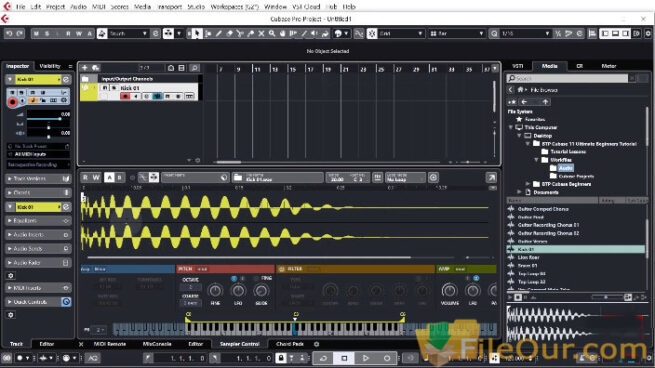Viewport: 655px width, 368px height.
Task: Open the Transport menu
Action: coord(169,7)
